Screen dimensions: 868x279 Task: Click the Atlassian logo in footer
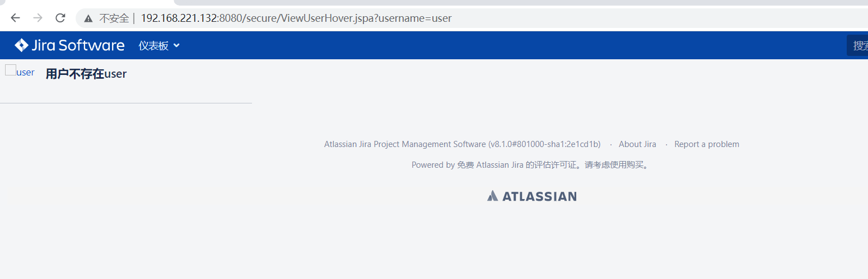531,196
